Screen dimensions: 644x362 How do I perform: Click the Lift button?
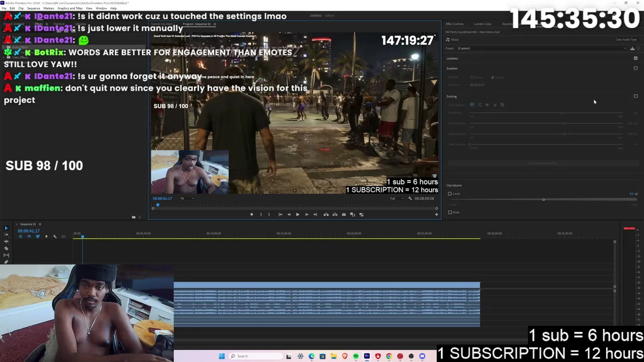pos(326,215)
